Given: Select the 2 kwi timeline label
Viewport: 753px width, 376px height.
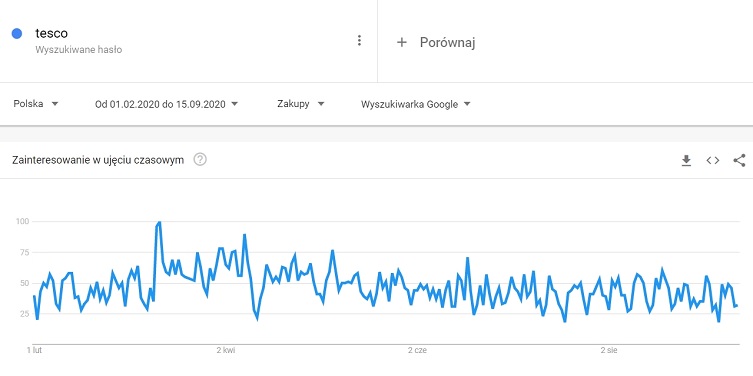Looking at the screenshot, I should 226,351.
